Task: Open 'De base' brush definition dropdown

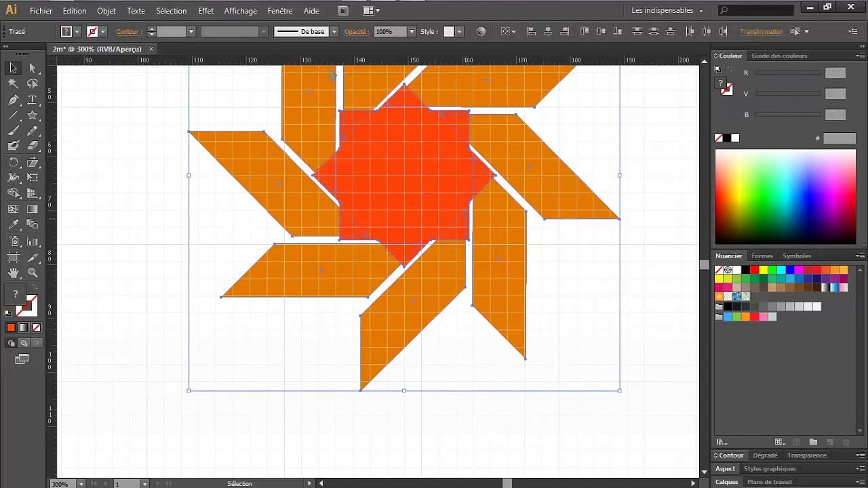Action: [x=334, y=31]
